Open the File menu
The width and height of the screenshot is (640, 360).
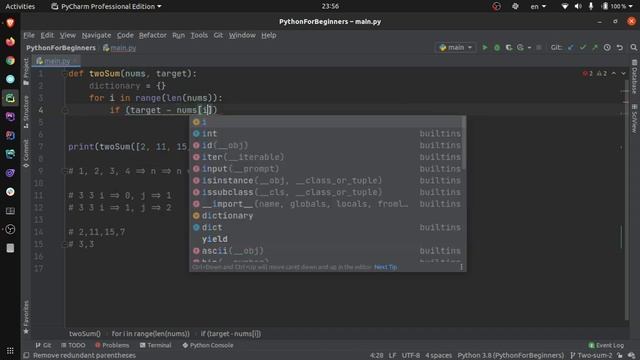click(29, 35)
